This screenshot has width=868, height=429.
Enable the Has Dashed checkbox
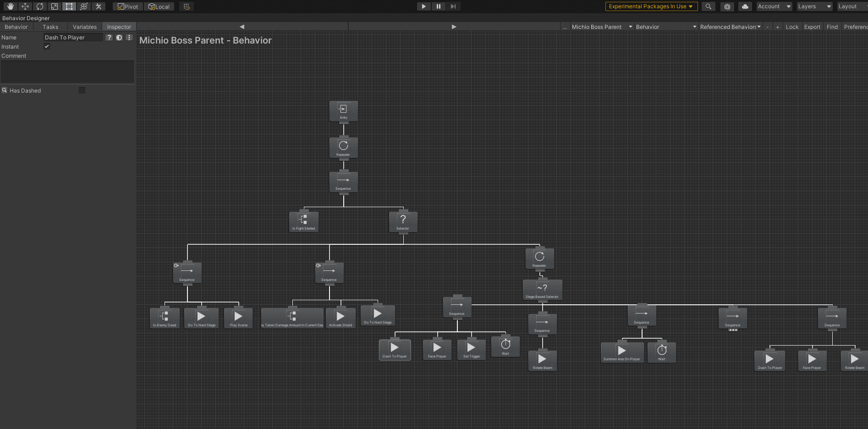click(82, 90)
